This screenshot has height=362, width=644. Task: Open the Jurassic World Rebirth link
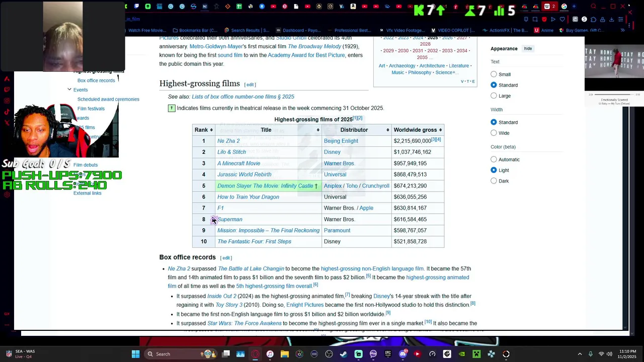coord(244,174)
